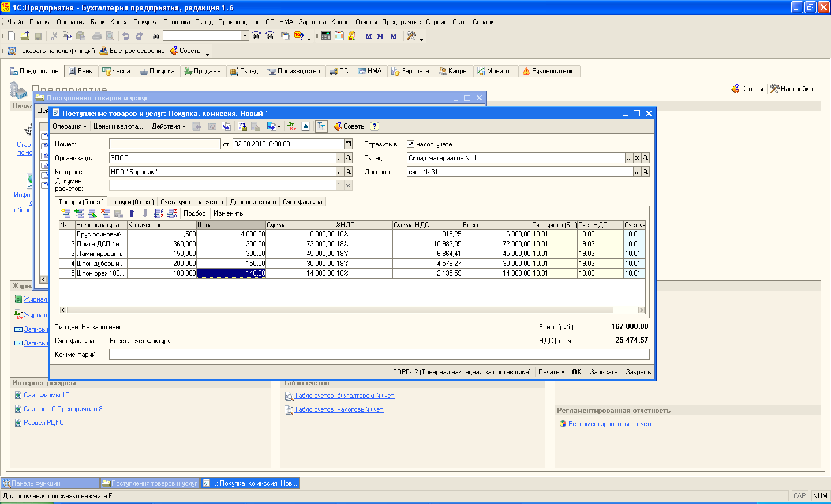Click the copy-row icon above goods table
The image size is (831, 504).
point(79,213)
